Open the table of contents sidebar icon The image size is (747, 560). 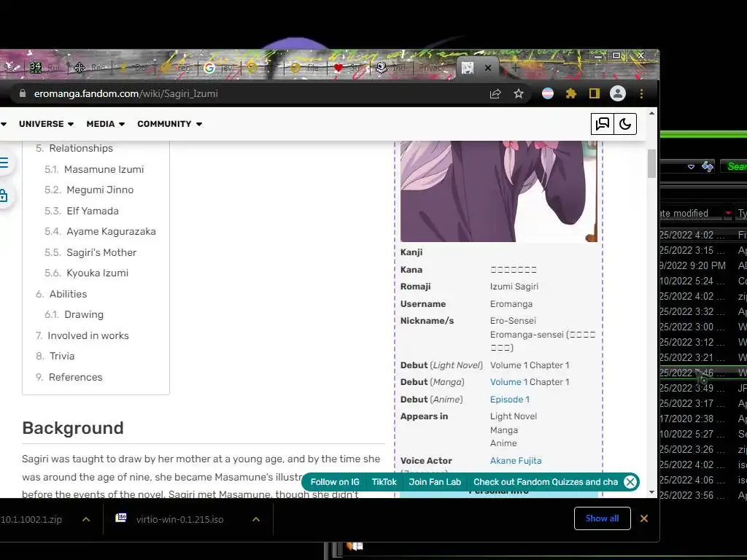click(x=4, y=163)
